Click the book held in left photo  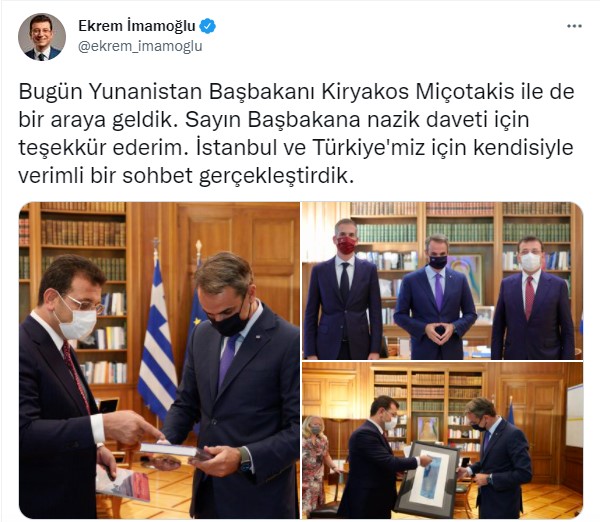pyautogui.click(x=173, y=451)
